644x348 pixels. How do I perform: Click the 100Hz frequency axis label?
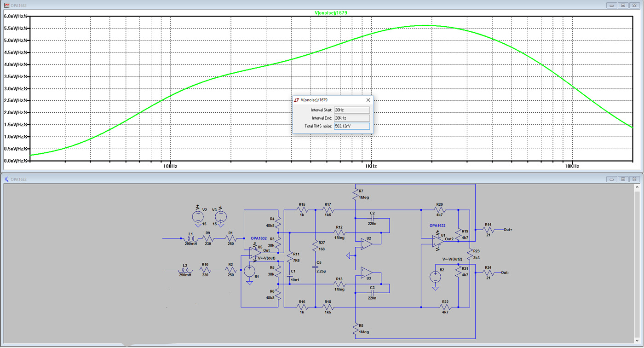coord(170,166)
